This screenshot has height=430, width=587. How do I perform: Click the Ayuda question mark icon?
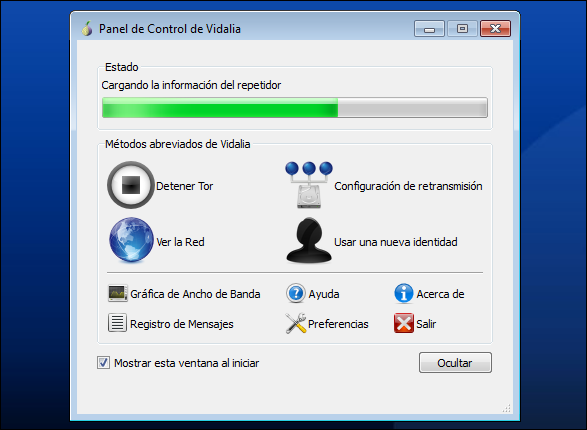coord(296,293)
